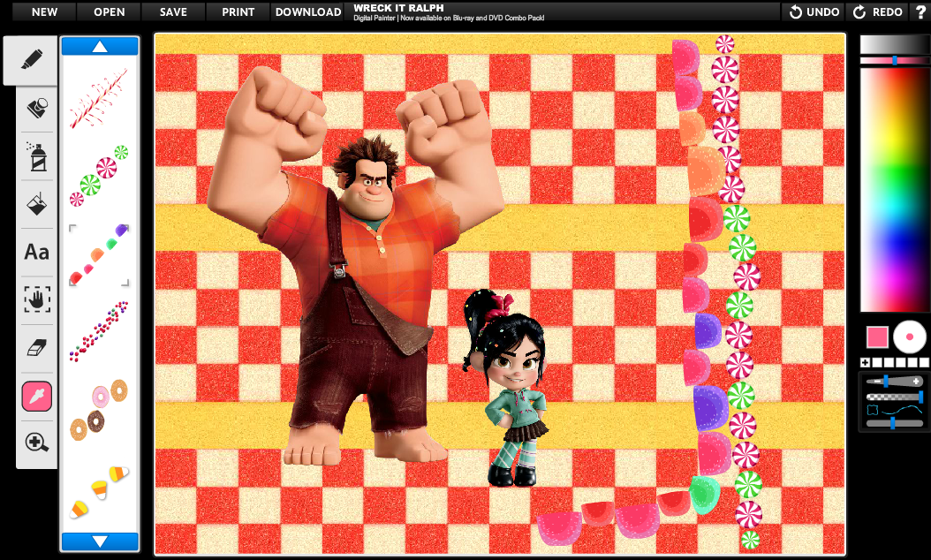
Task: Click the PRINT button
Action: click(238, 11)
